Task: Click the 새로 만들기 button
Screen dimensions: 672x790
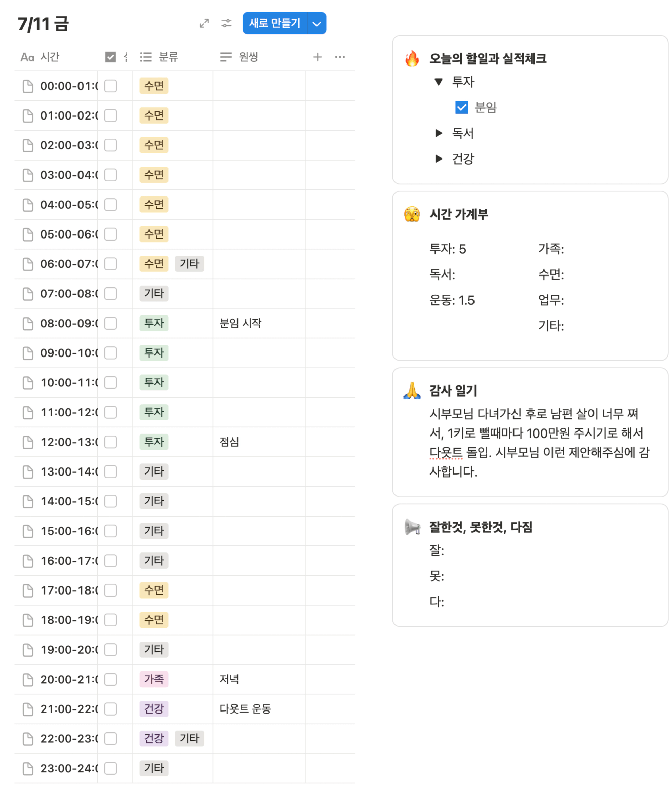Action: tap(275, 24)
